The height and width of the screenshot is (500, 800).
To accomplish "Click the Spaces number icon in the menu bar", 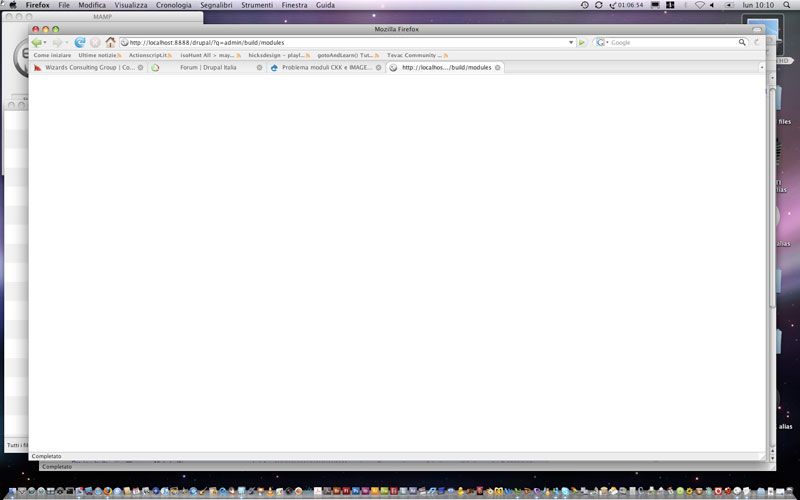I will pyautogui.click(x=670, y=5).
